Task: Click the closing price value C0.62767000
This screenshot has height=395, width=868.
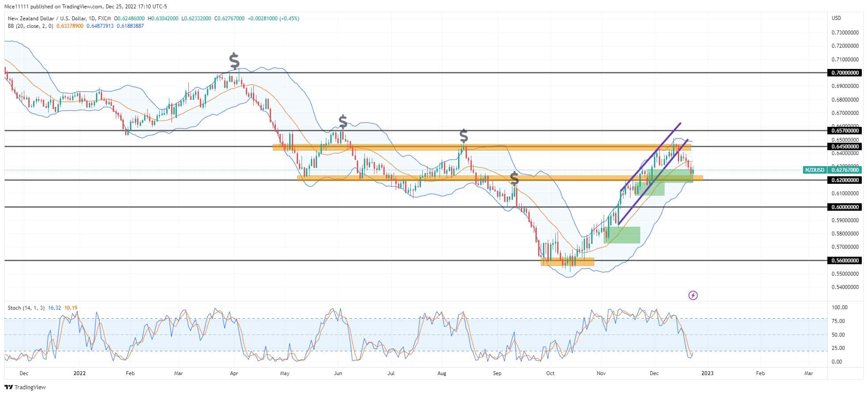Action: click(x=229, y=19)
